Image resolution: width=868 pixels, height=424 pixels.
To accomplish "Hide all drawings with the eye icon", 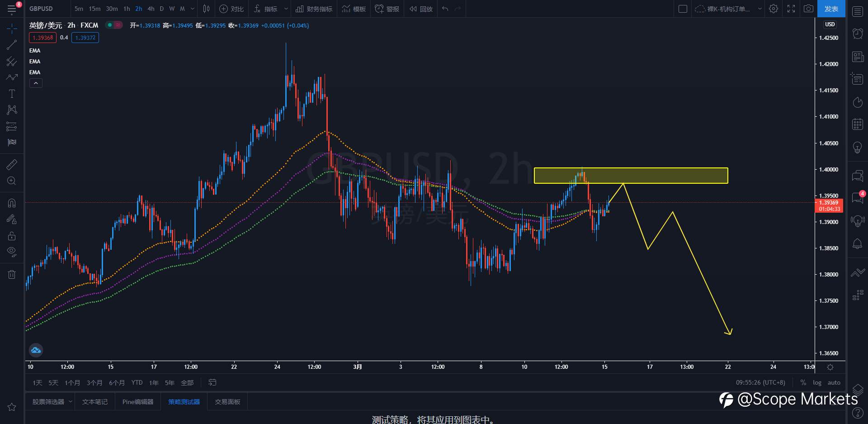I will [12, 252].
